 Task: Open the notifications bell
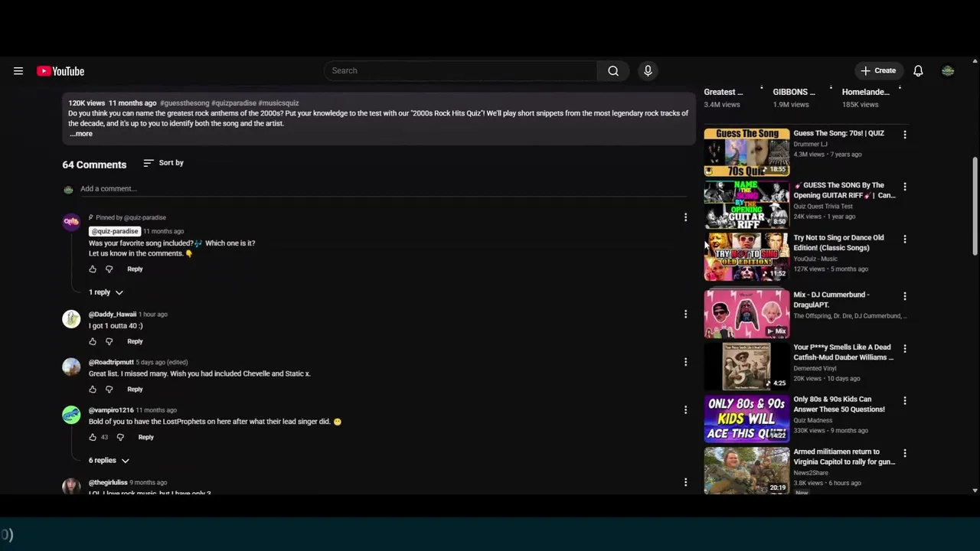(x=918, y=71)
